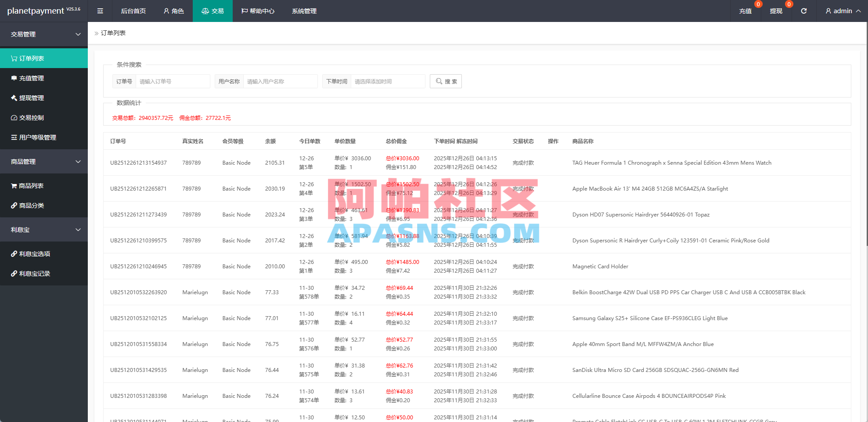Open 商品分类 in the sidebar

44,206
